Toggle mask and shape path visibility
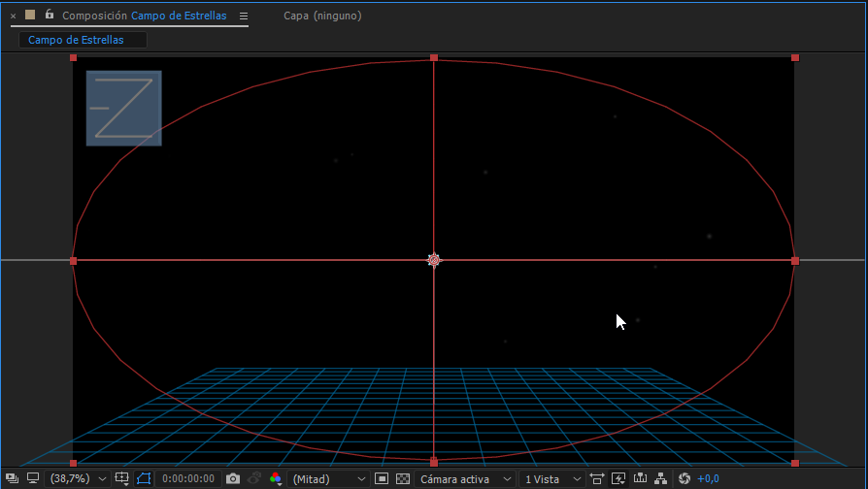This screenshot has height=489, width=868. (x=144, y=478)
